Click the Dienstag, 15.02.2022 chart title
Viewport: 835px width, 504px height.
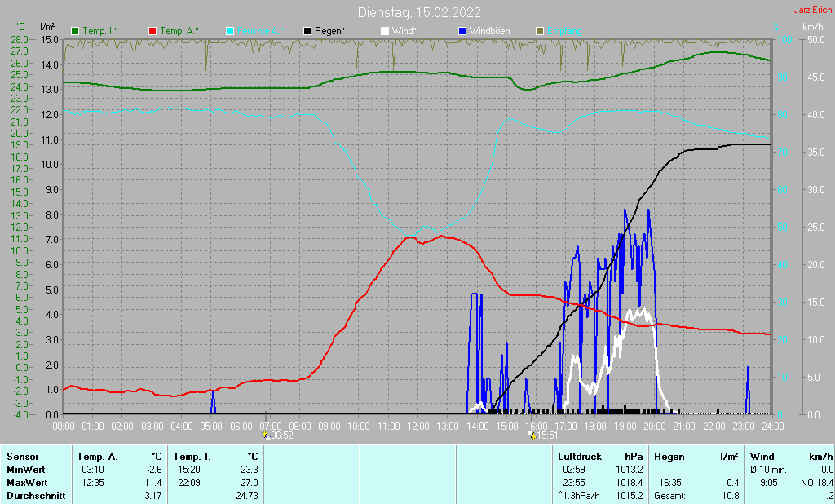(419, 12)
